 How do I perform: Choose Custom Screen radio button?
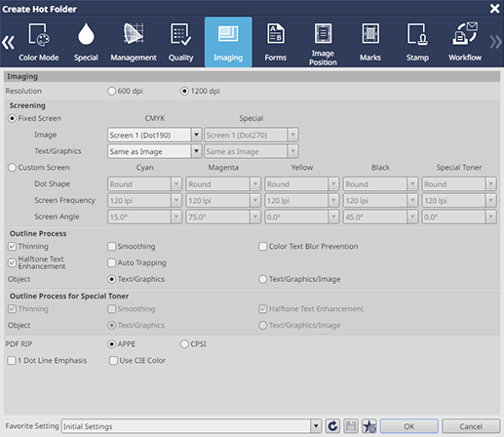[x=12, y=168]
